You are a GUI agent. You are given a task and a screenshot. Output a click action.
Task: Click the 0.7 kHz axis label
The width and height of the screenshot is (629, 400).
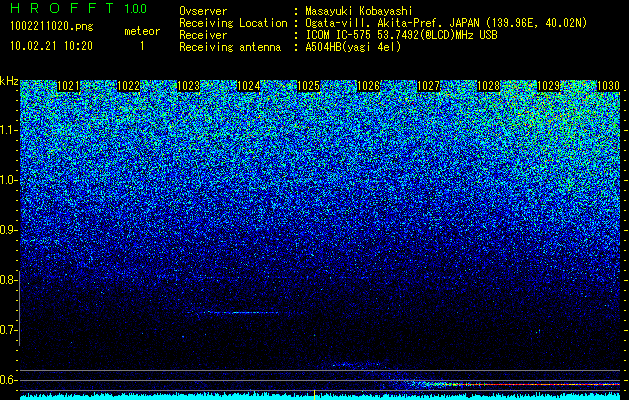pos(8,330)
